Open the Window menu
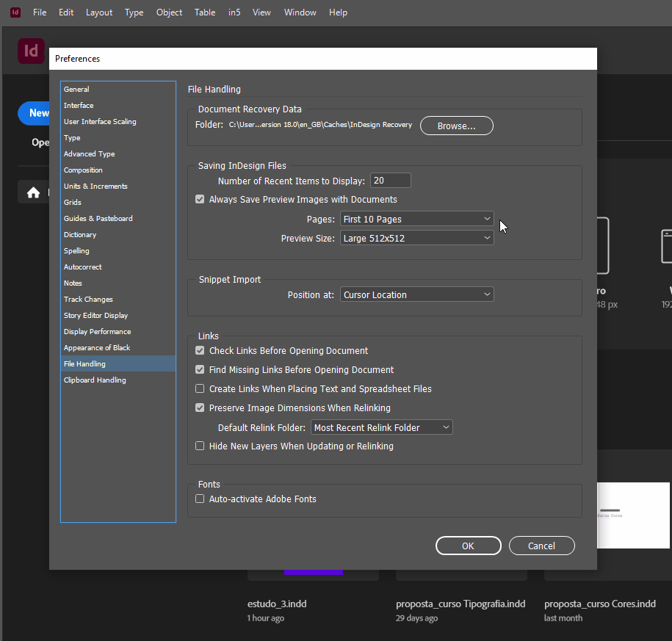 point(300,12)
